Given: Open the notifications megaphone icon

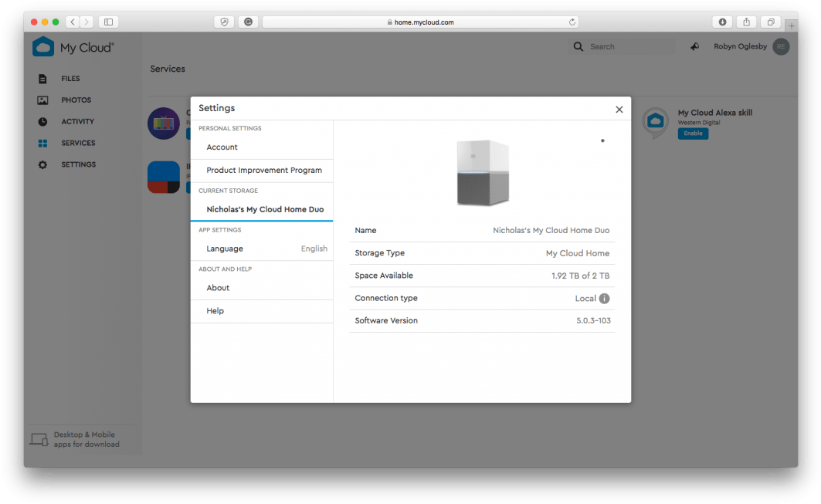Looking at the screenshot, I should [x=694, y=46].
